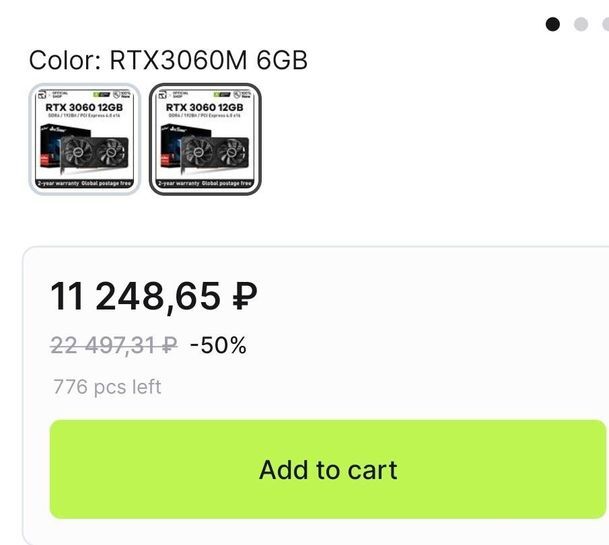Image resolution: width=609 pixels, height=545 pixels.
Task: Choose the second, dark-outlined RTX 3060 thumbnail
Action: (x=205, y=139)
